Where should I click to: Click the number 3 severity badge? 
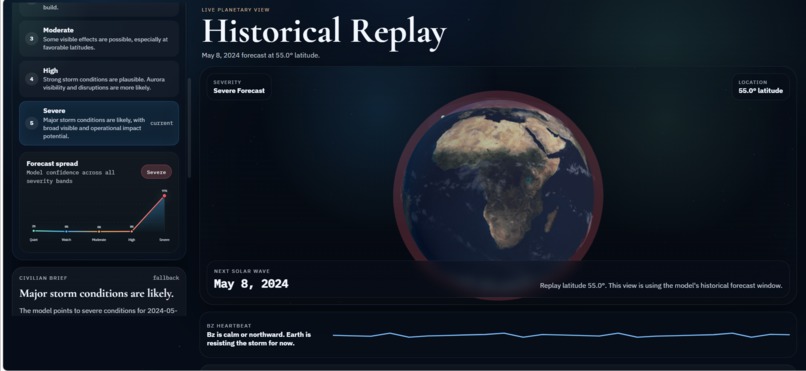point(31,39)
